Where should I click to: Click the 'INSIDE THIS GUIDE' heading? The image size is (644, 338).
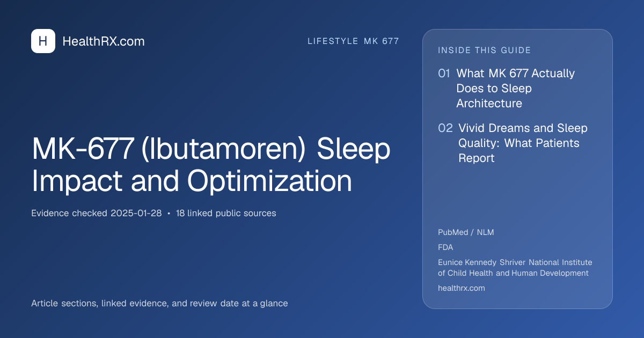(485, 50)
